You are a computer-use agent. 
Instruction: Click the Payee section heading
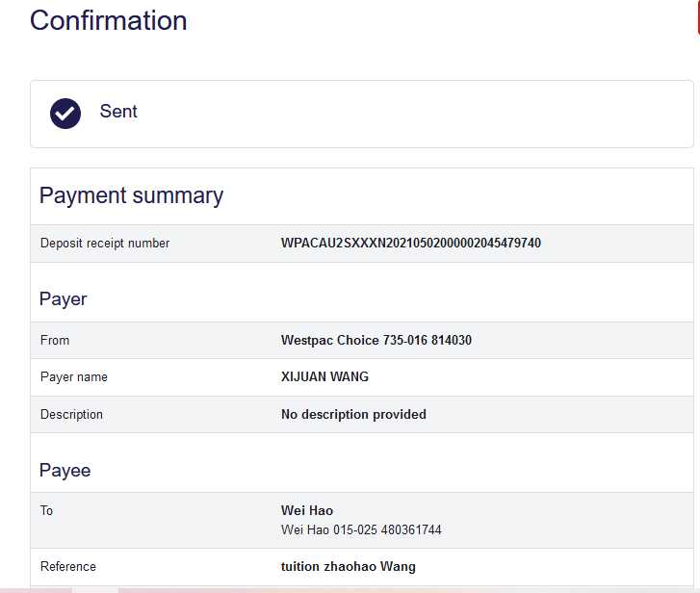pos(65,471)
